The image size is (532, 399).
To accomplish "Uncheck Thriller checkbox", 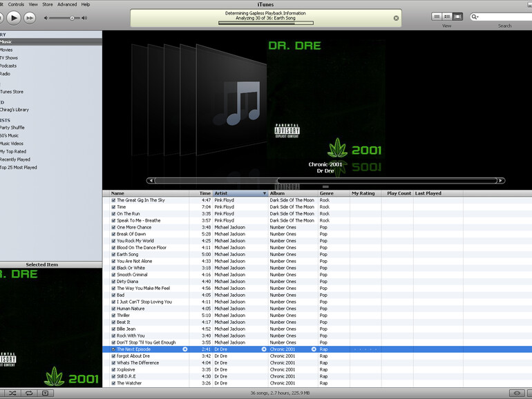I will point(114,315).
